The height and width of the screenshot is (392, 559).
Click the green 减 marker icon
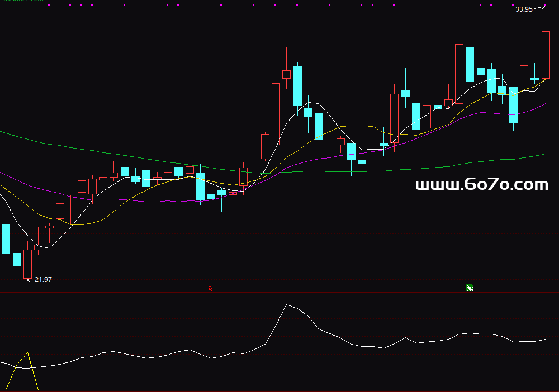coord(470,288)
